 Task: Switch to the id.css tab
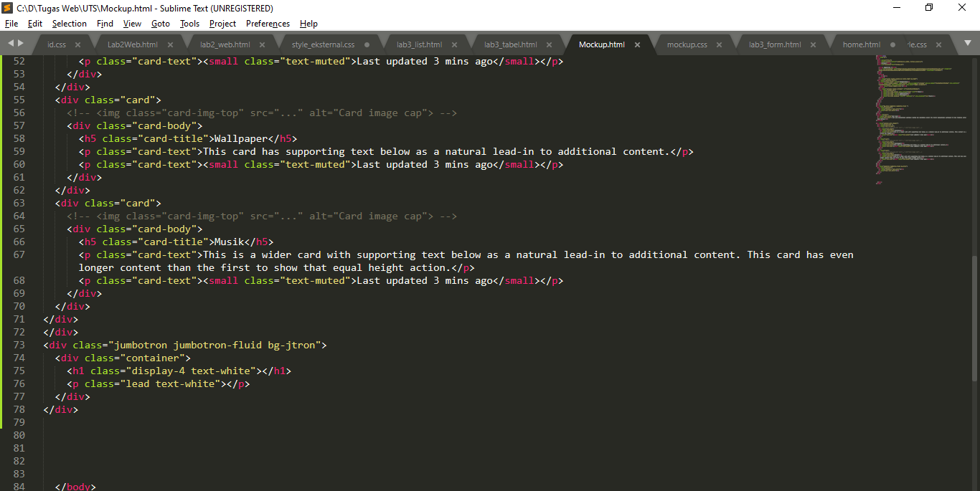[x=57, y=44]
